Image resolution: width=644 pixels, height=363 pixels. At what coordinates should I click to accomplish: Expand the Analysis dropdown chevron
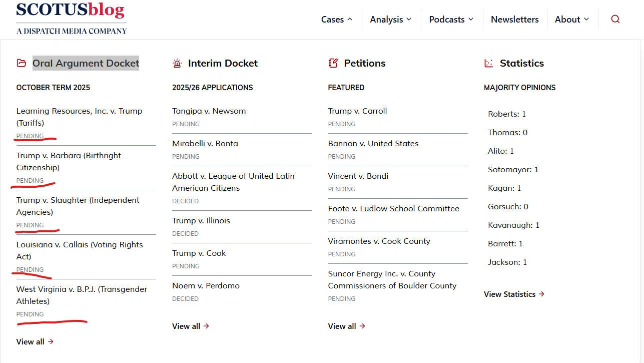tap(409, 19)
